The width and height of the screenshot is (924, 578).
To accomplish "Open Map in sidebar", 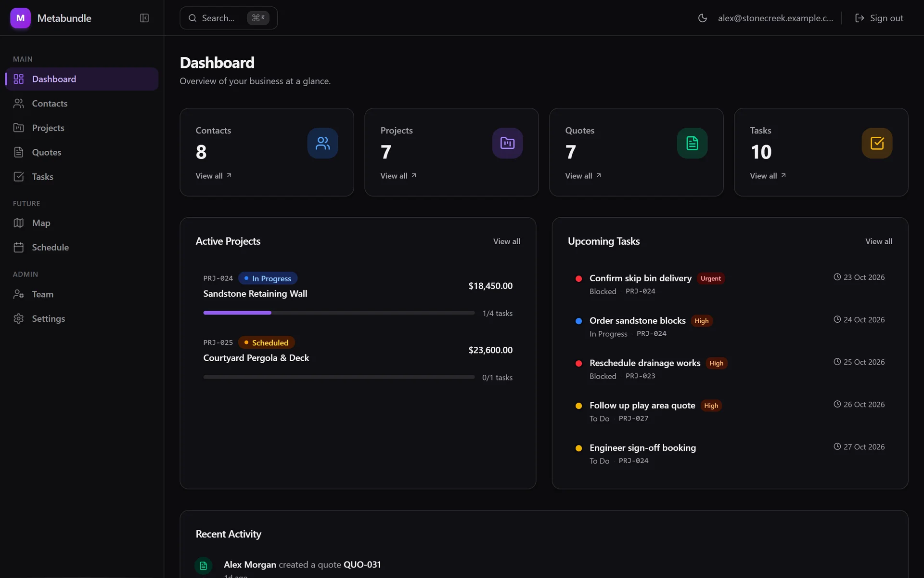I will pyautogui.click(x=82, y=223).
